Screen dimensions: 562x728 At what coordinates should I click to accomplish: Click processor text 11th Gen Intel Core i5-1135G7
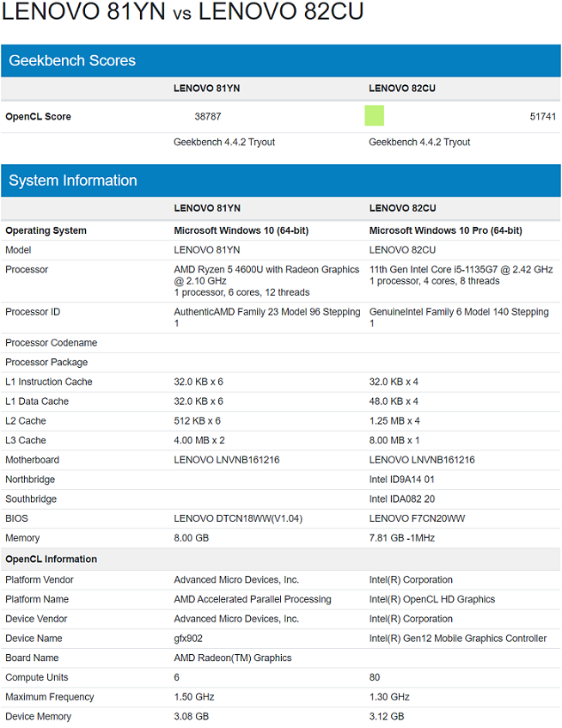tap(433, 269)
